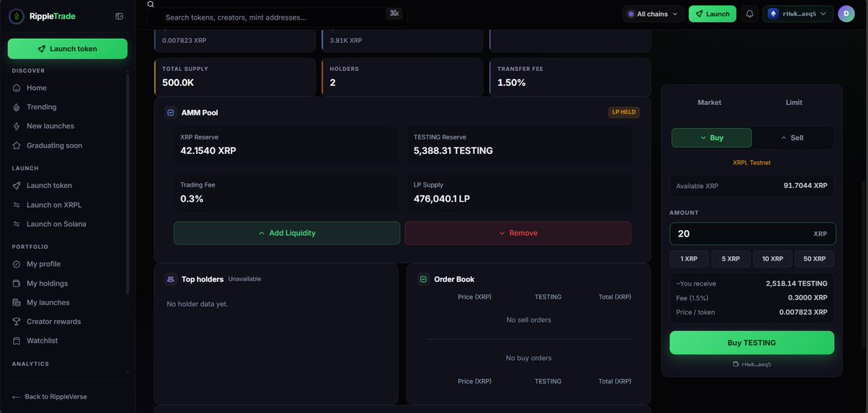Choose the 10 XRP quick amount

coord(772,259)
